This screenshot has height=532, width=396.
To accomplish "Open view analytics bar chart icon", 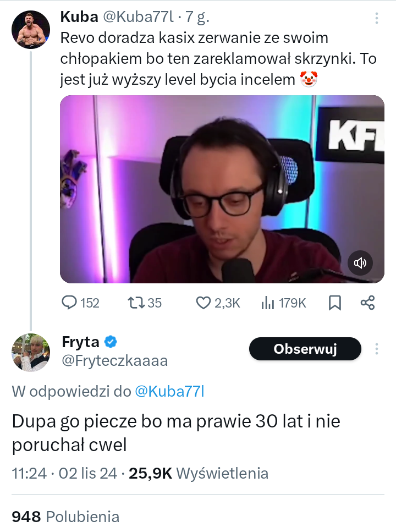I will (x=268, y=303).
